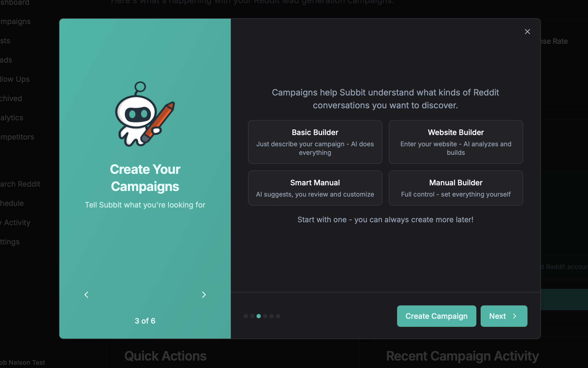This screenshot has height=368, width=588.
Task: Select the Basic Builder card
Action: click(315, 142)
